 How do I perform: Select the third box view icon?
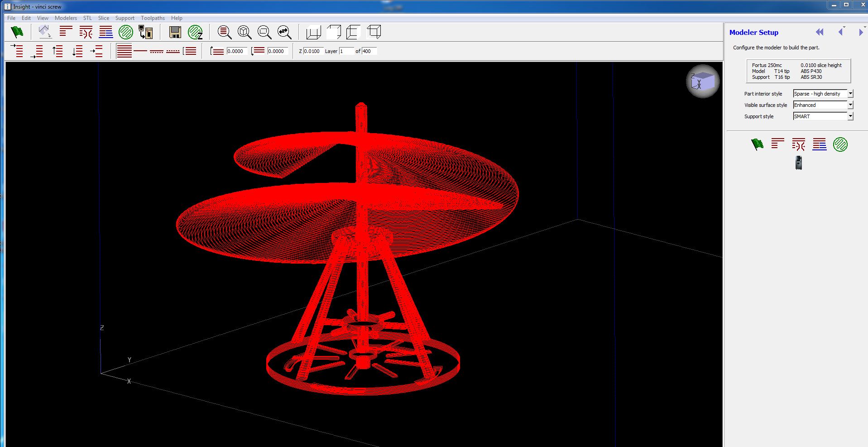coord(353,32)
